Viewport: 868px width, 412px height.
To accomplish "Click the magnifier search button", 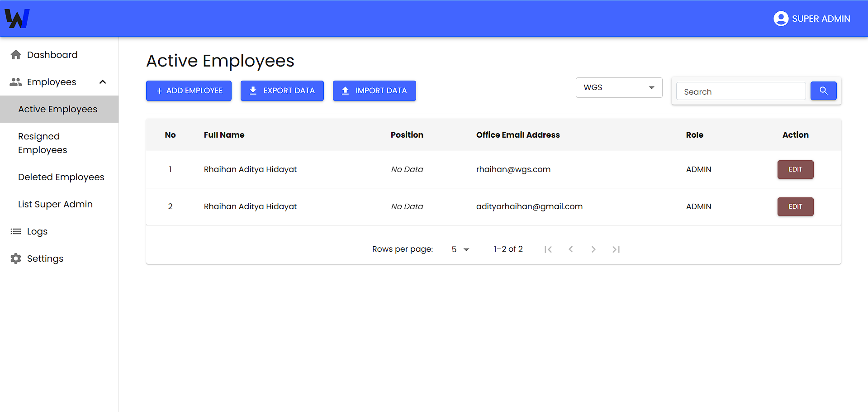I will pos(823,91).
